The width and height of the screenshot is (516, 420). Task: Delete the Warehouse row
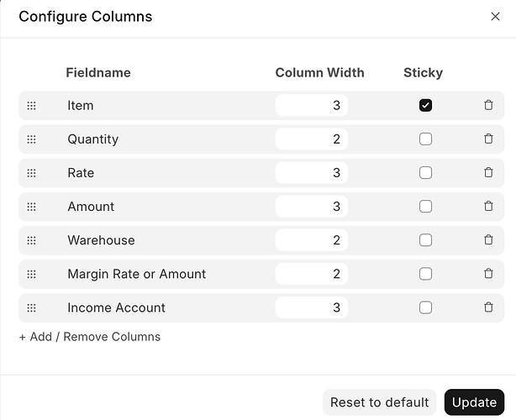pos(488,239)
